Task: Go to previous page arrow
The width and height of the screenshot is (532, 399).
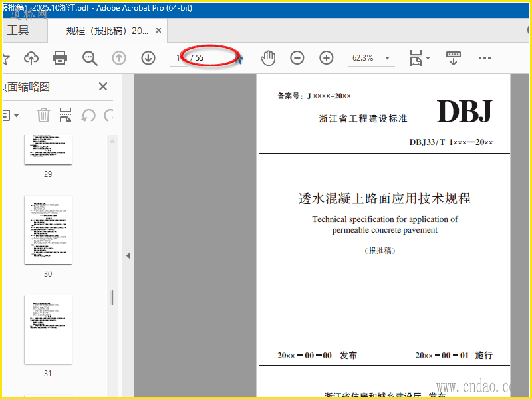Action: coord(119,58)
